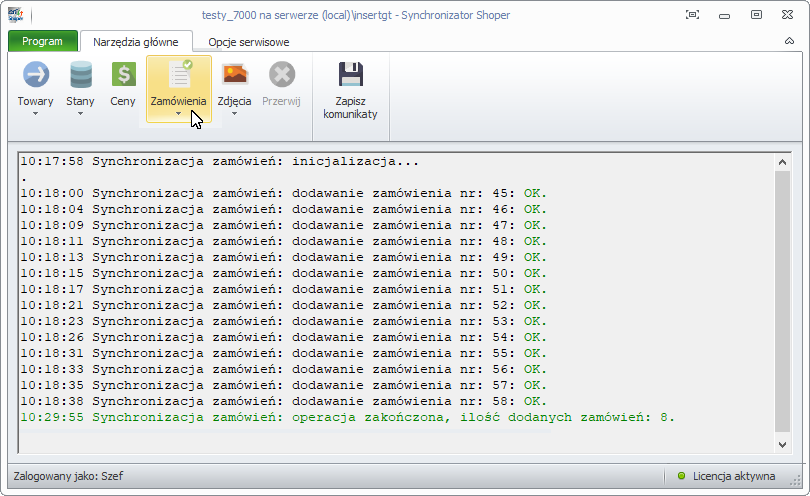The image size is (810, 496).
Task: Open the Program tab
Action: pyautogui.click(x=43, y=41)
